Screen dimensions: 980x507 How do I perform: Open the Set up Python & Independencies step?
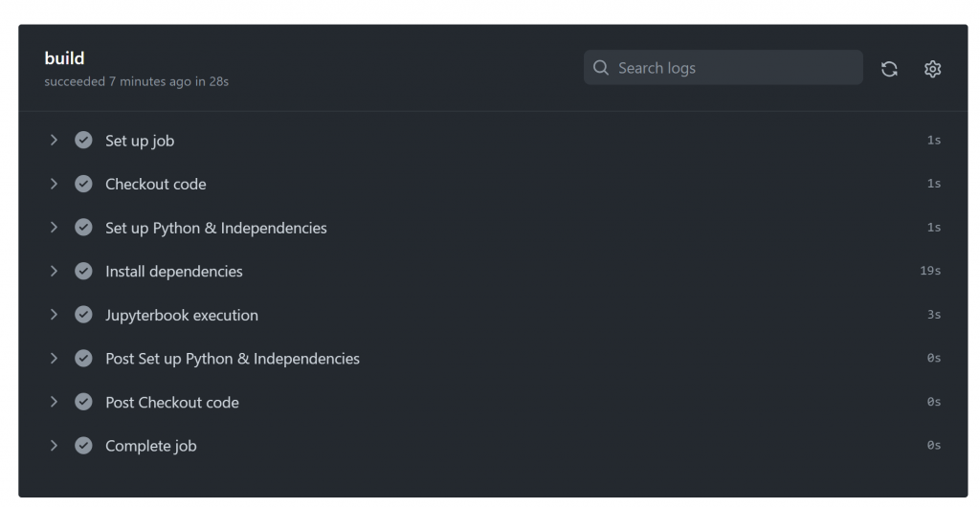click(x=215, y=228)
